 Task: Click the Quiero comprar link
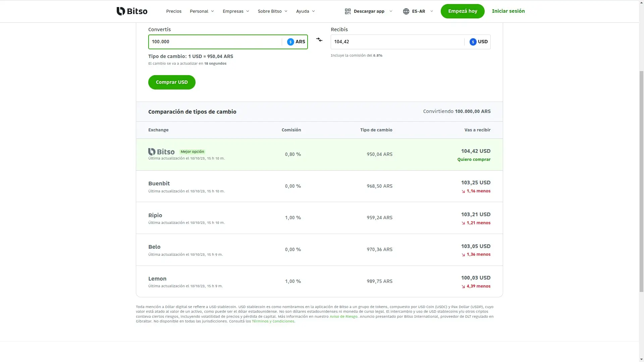474,160
